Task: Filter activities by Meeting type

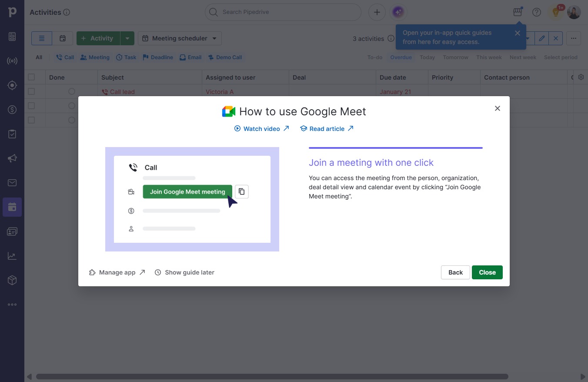Action: [x=95, y=57]
